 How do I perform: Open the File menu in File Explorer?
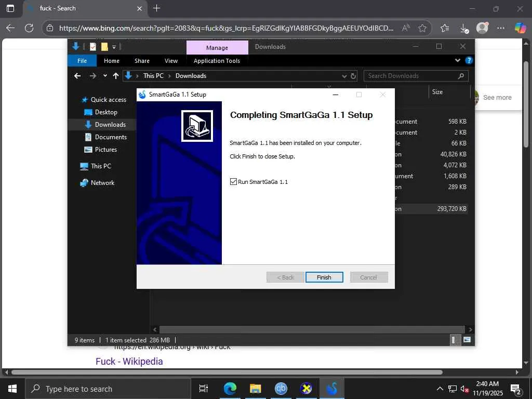click(x=82, y=61)
